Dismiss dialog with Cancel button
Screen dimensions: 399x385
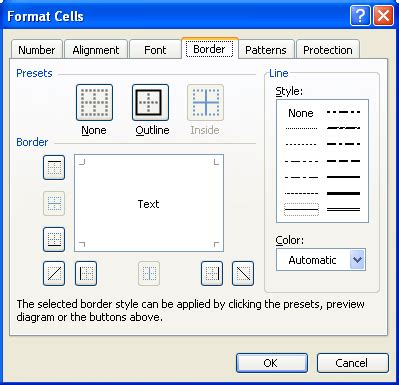coord(353,363)
